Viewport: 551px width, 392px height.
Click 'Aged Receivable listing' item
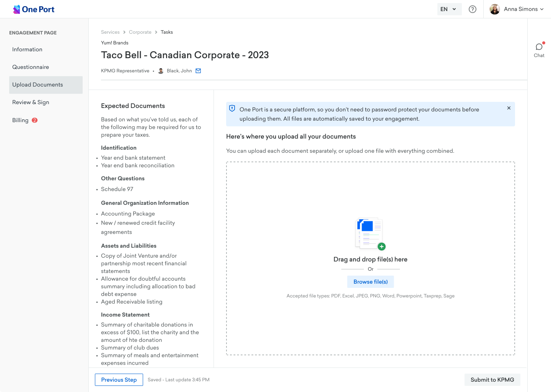(x=132, y=302)
